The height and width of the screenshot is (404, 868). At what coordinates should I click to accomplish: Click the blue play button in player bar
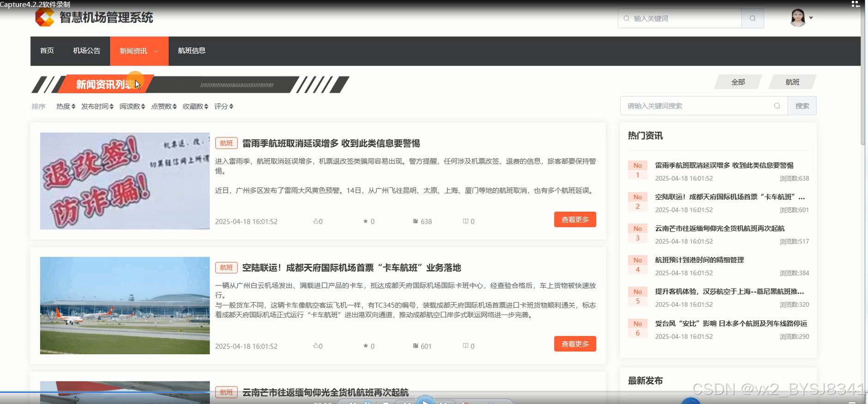coord(425,400)
